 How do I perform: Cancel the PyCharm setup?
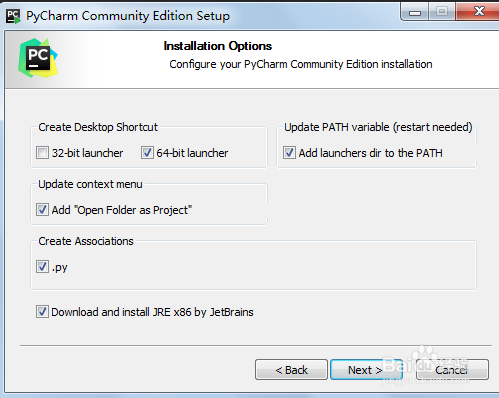[x=452, y=369]
